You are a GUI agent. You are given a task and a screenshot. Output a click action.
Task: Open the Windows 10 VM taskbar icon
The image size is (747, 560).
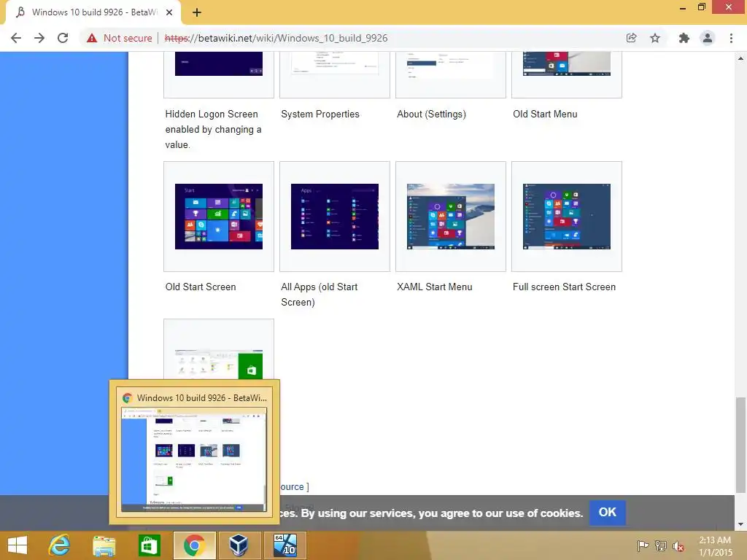[x=285, y=545]
